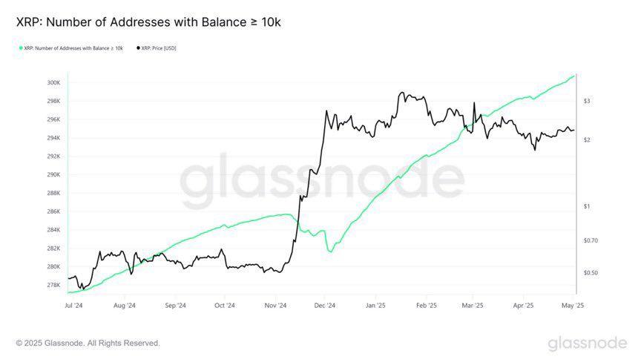Click the $3 price axis label
The height and width of the screenshot is (362, 644).
pyautogui.click(x=586, y=100)
